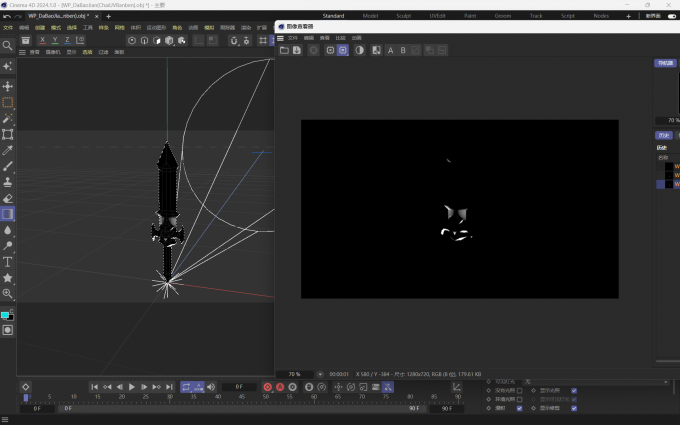Image resolution: width=680 pixels, height=425 pixels.
Task: Toggle the sound speaker button in timeline
Action: click(211, 387)
